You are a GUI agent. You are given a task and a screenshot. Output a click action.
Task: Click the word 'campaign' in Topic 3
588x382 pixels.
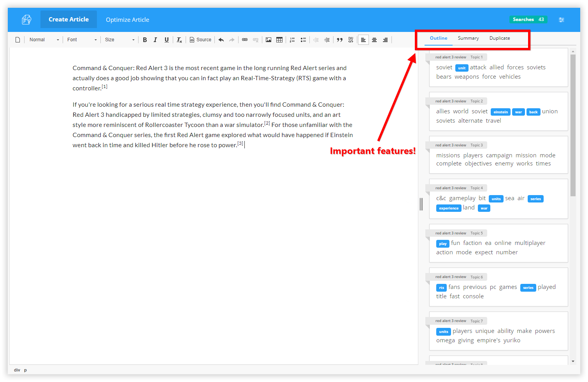pos(499,155)
